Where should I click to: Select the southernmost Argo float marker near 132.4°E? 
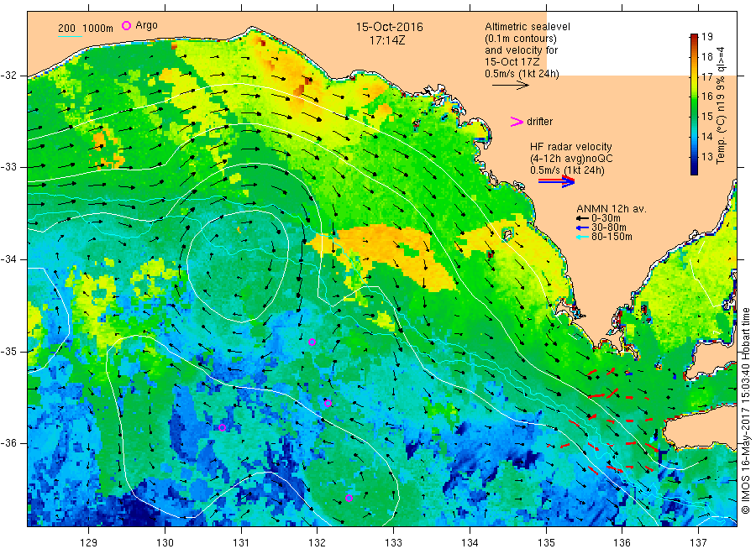click(349, 498)
